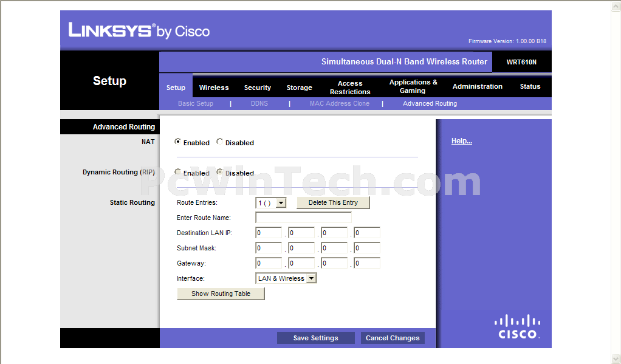Click Delete This Entry button

(333, 202)
